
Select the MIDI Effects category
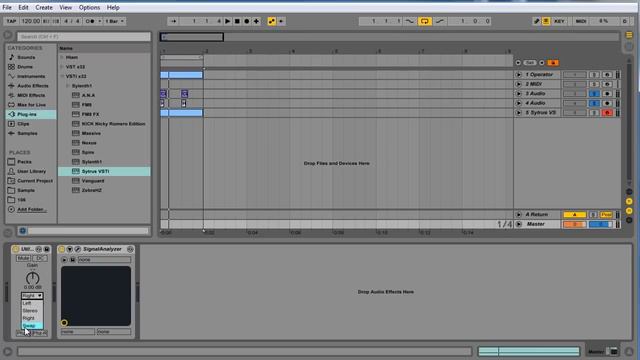(x=31, y=95)
